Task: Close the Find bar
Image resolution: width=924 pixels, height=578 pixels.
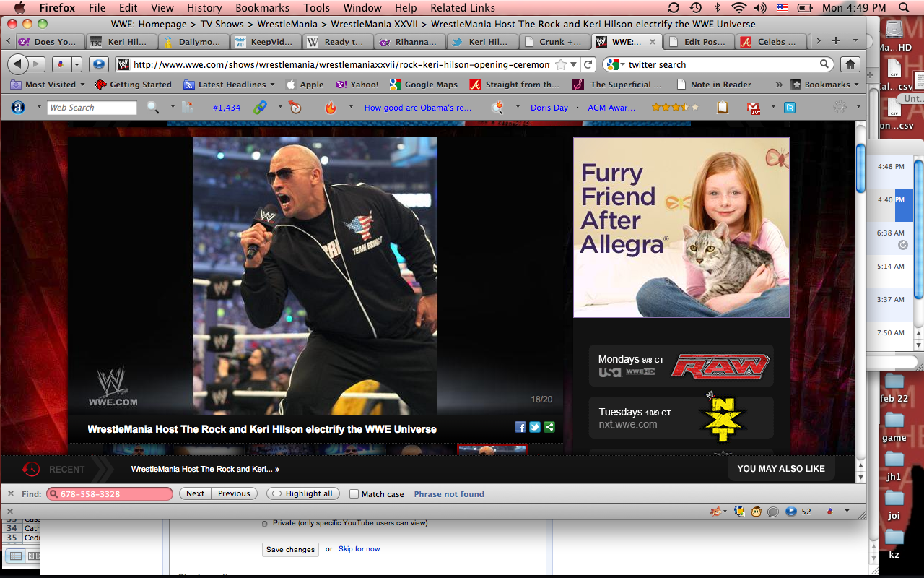Action: tap(11, 494)
